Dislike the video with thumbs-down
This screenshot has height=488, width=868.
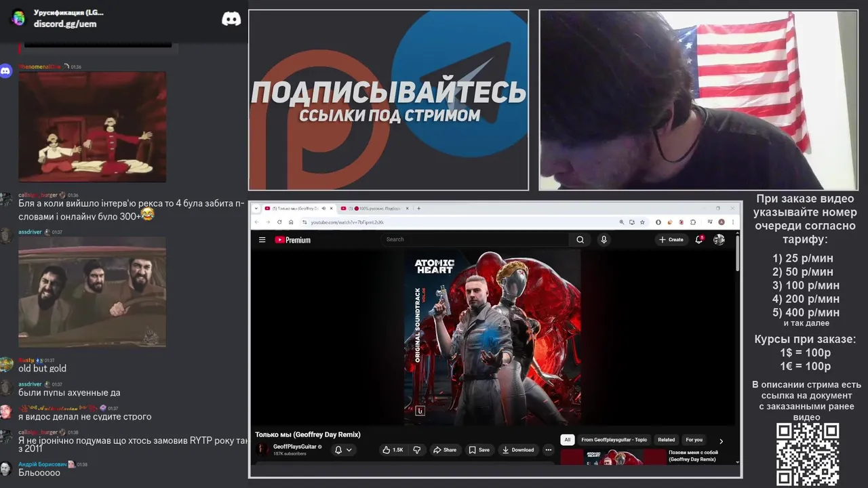417,449
